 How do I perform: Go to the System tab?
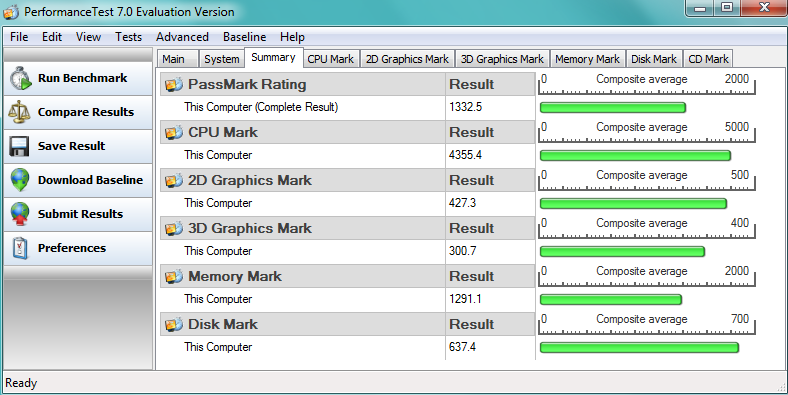[222, 59]
